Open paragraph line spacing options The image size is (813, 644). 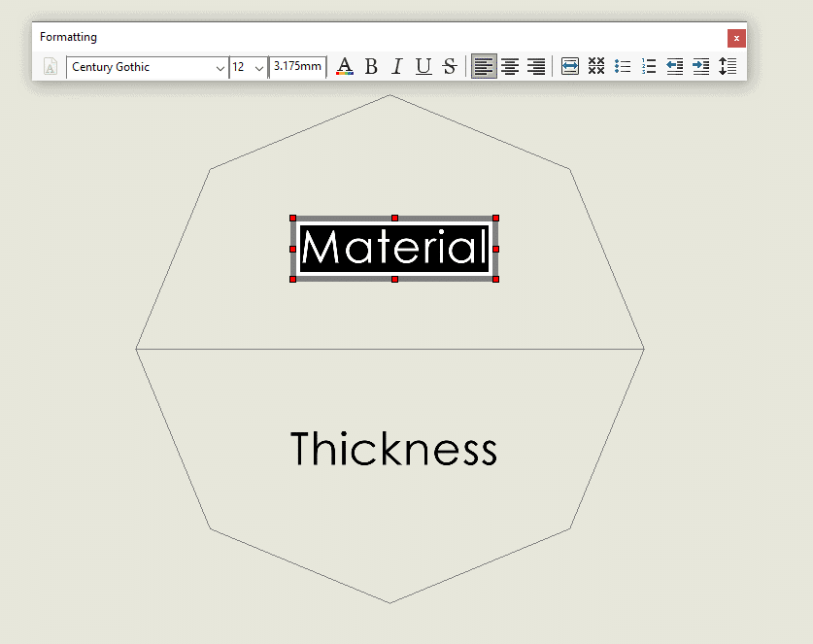(x=728, y=66)
